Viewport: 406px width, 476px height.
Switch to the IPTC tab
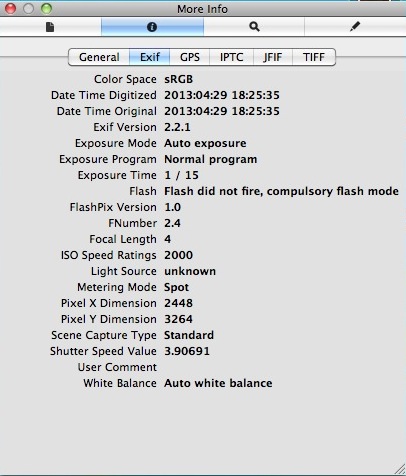pyautogui.click(x=231, y=57)
